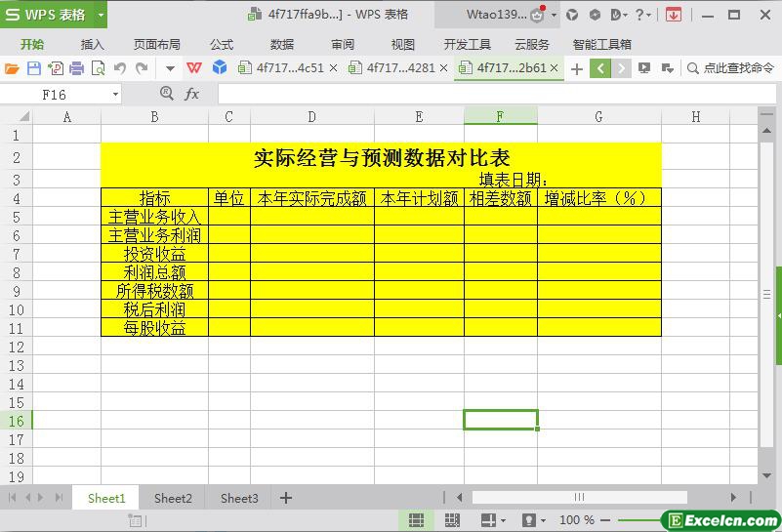Screen dimensions: 782x532
Task: Open new document tab with plus button
Action: pyautogui.click(x=577, y=68)
